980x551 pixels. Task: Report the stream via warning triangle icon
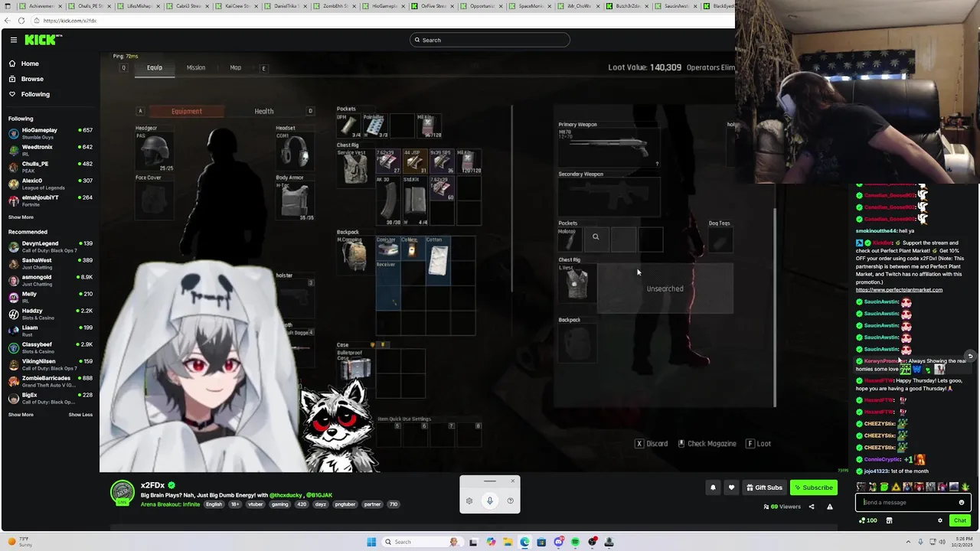[x=829, y=507]
